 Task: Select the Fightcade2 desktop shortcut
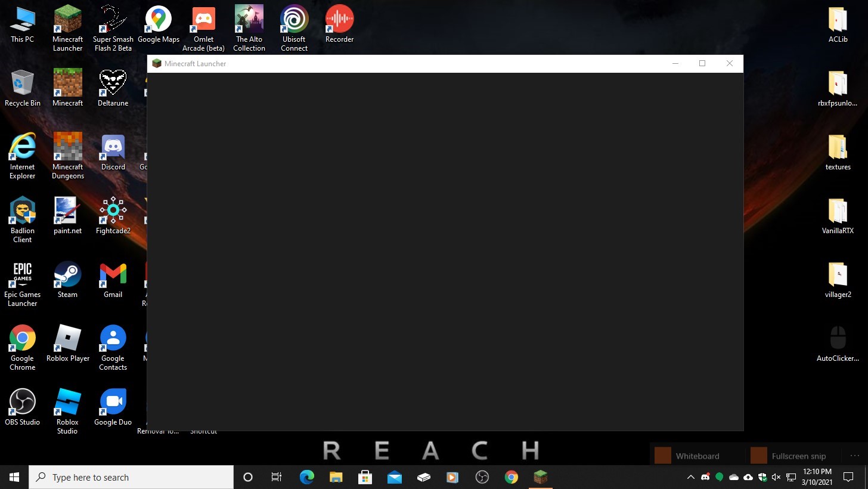[x=113, y=216]
